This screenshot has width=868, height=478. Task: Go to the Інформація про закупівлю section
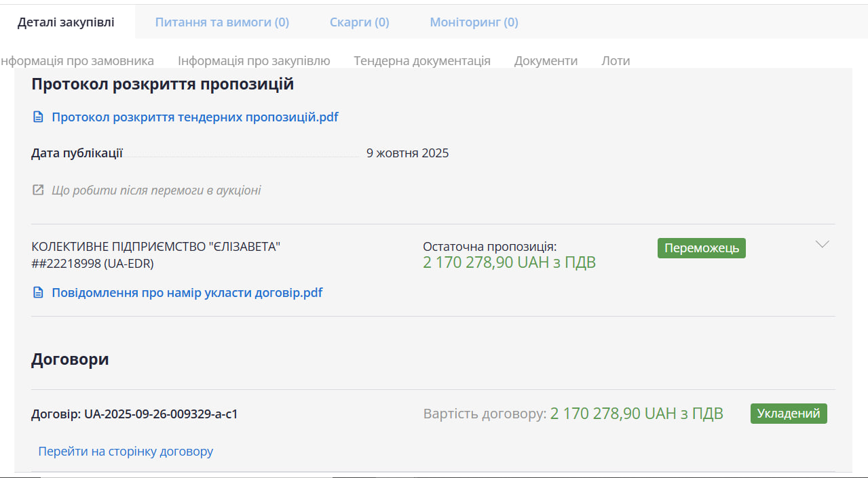tap(254, 61)
